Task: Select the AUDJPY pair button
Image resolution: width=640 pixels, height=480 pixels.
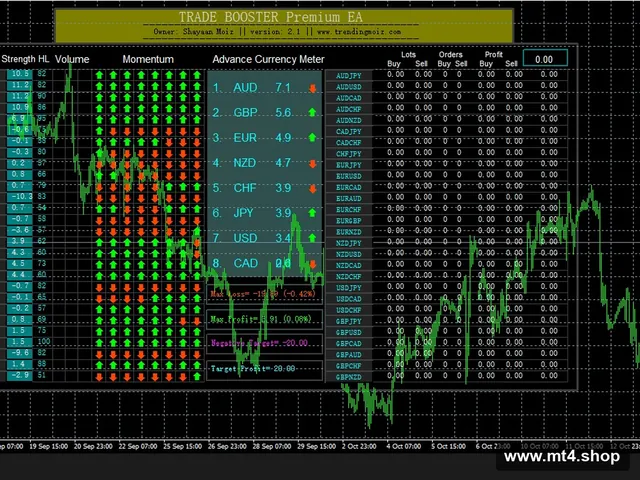Action: (349, 76)
